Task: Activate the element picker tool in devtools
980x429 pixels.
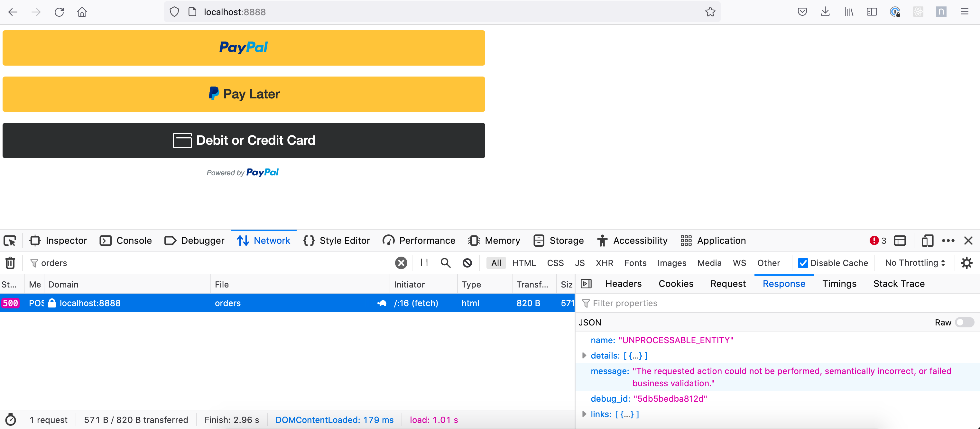Action: coord(10,241)
